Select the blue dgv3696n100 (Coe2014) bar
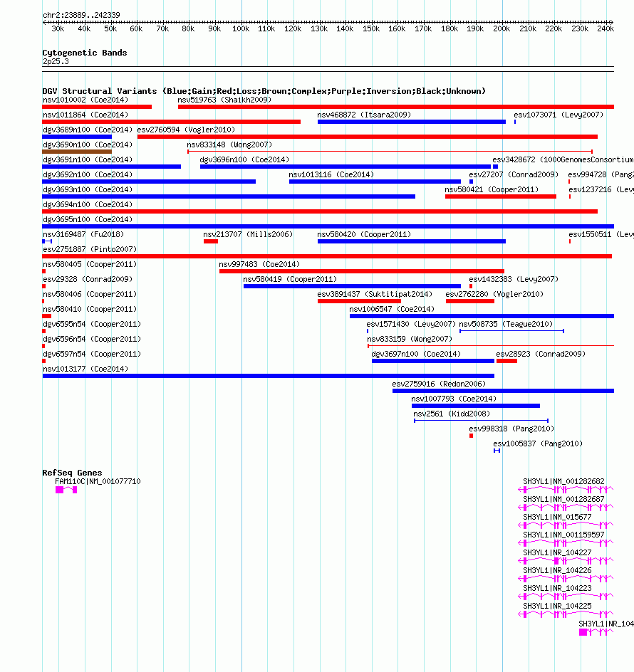This screenshot has height=672, width=634. point(345,167)
